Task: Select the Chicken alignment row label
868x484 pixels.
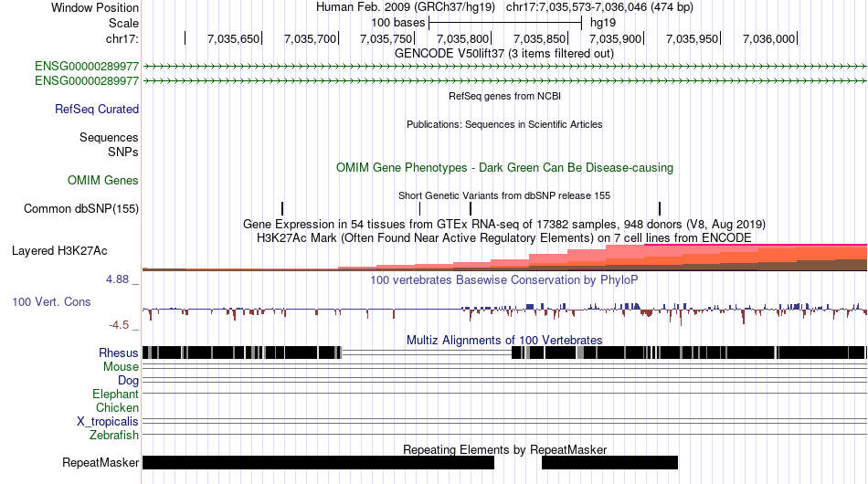Action: pos(117,407)
